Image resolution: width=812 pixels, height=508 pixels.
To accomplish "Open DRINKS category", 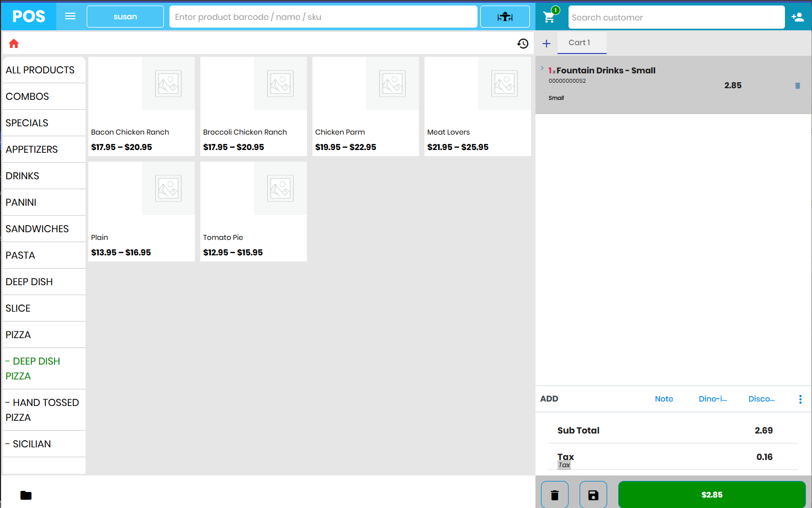I will (44, 176).
